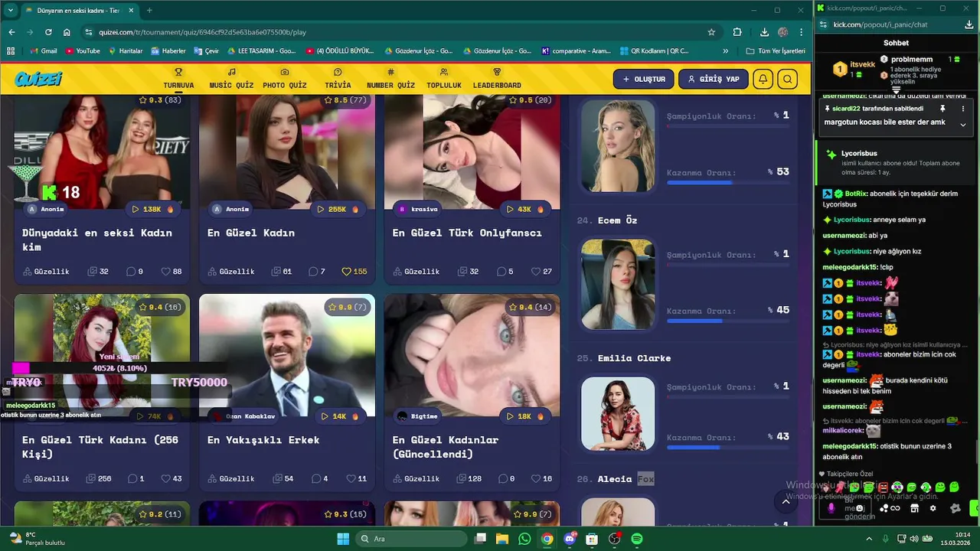The height and width of the screenshot is (551, 980).
Task: Open Spotify from the taskbar
Action: [637, 539]
